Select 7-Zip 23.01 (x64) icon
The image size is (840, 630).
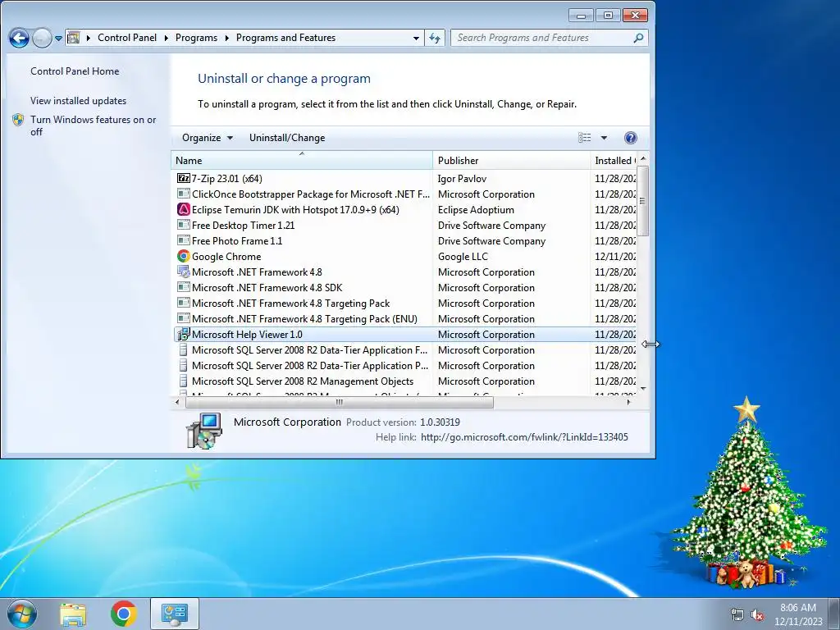click(x=183, y=178)
